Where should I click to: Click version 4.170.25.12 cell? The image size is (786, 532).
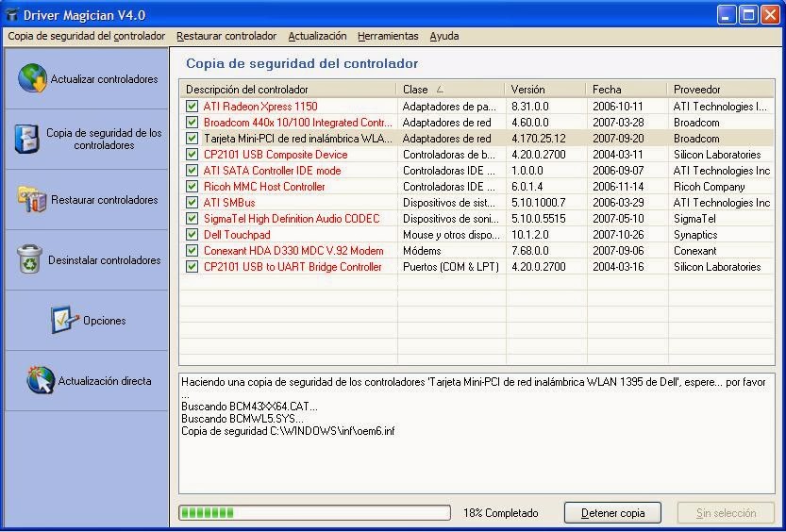point(539,139)
